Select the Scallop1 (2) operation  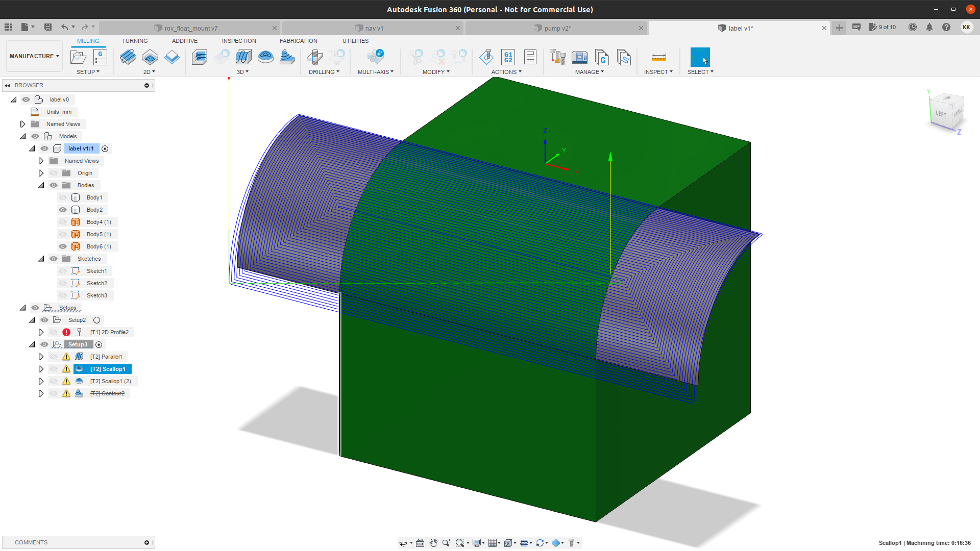pos(110,381)
